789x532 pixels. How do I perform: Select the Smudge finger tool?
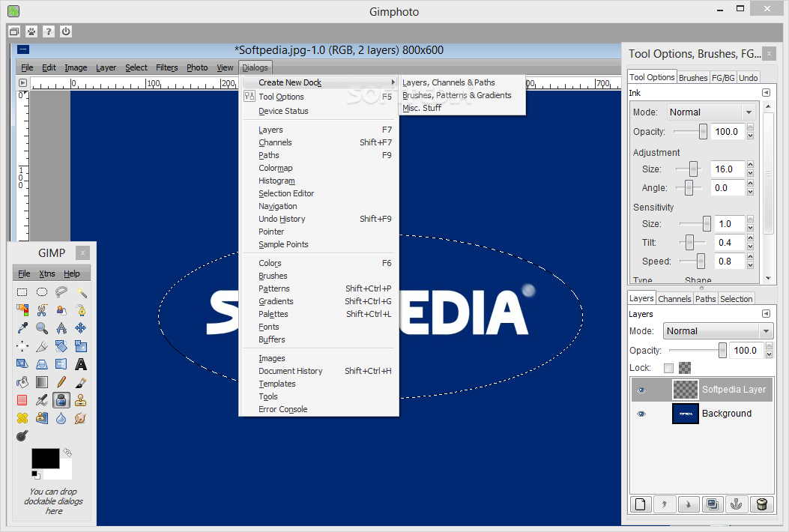[x=81, y=418]
